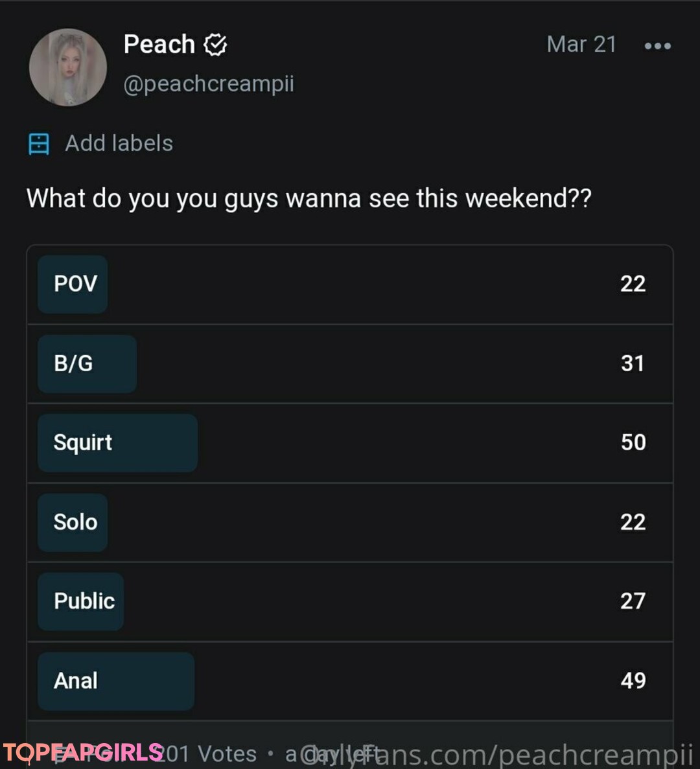Open the three-dots post options menu
The width and height of the screenshot is (700, 769).
click(657, 46)
